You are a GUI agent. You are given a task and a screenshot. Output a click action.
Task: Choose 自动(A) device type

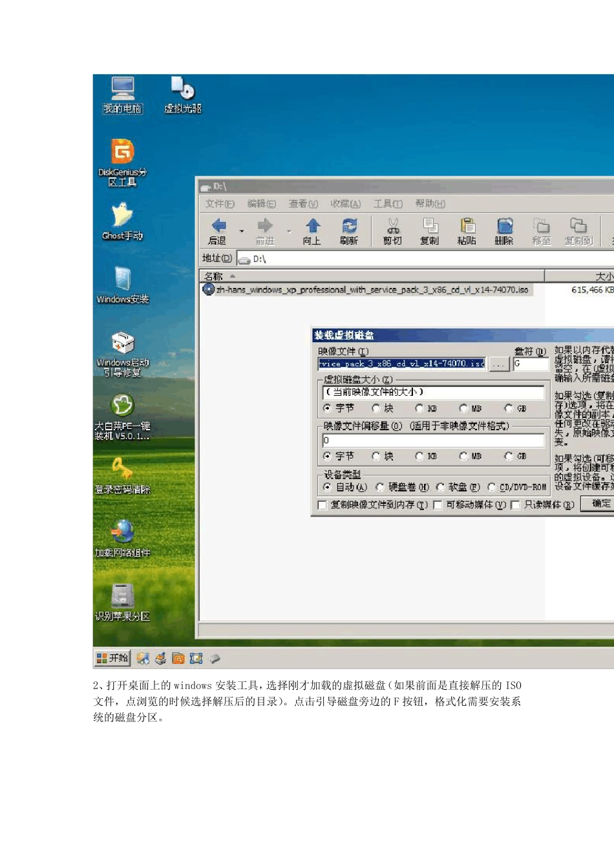click(x=327, y=487)
